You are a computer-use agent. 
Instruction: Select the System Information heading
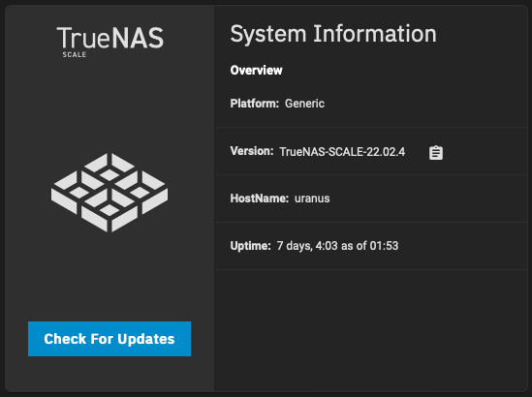point(333,34)
